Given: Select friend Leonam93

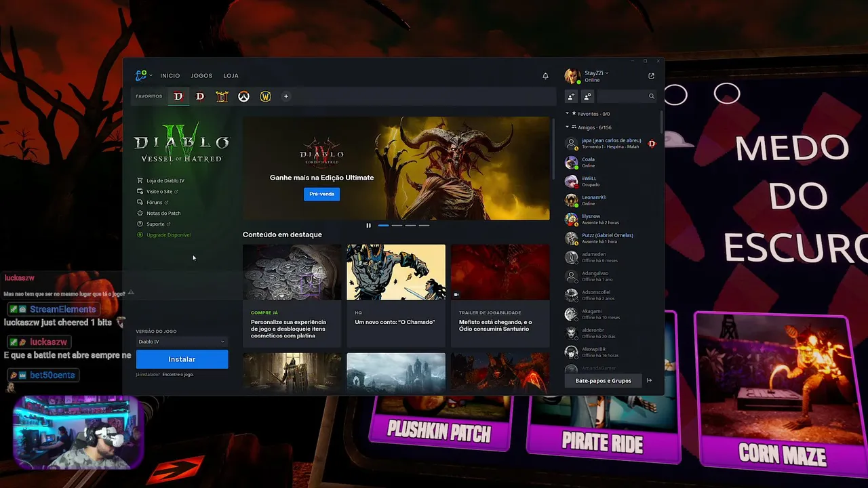Looking at the screenshot, I should tap(611, 201).
